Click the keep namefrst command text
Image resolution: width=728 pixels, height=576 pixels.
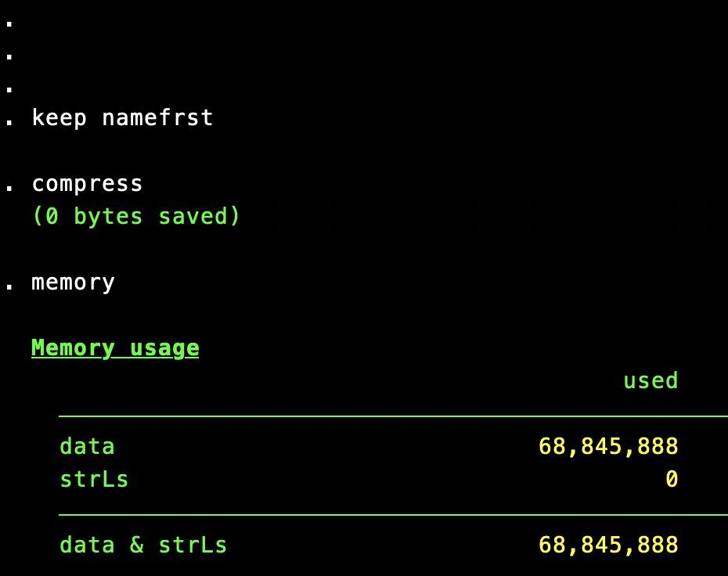click(122, 118)
